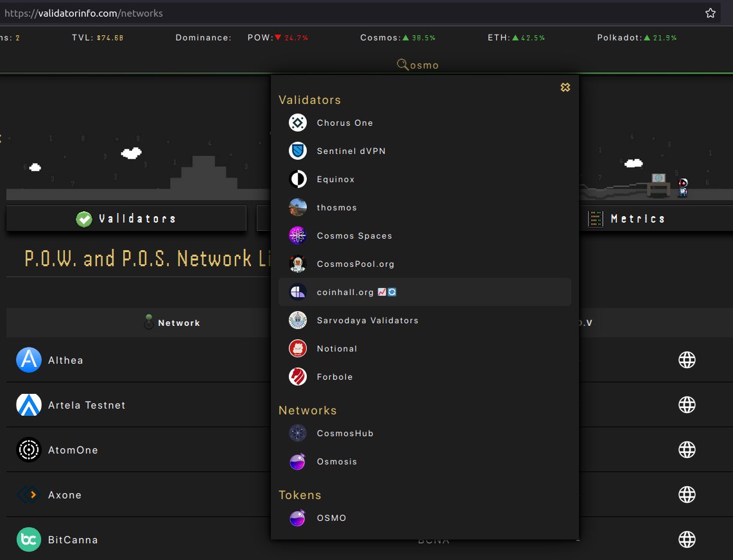Click the Metrics tab icon
Image resolution: width=733 pixels, height=560 pixels.
point(596,219)
